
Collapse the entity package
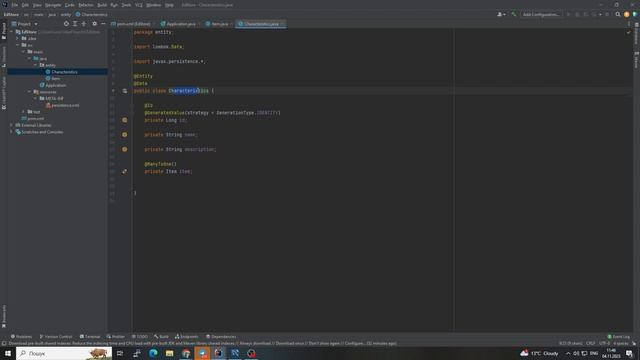35,65
